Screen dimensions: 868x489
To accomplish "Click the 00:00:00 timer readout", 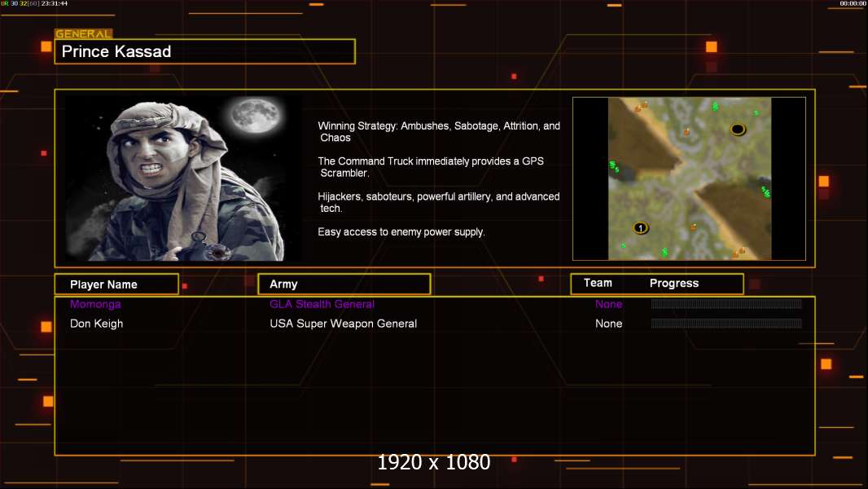I will [x=853, y=3].
